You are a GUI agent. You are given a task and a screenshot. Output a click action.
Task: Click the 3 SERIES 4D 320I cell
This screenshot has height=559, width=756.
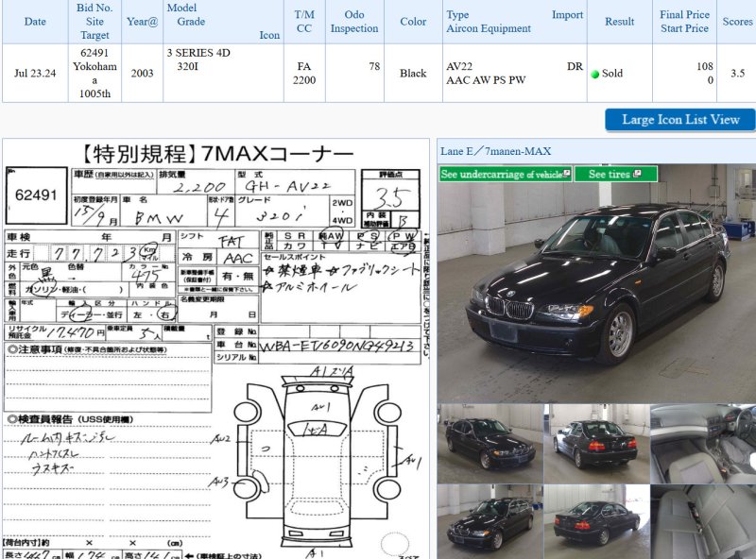(x=223, y=74)
